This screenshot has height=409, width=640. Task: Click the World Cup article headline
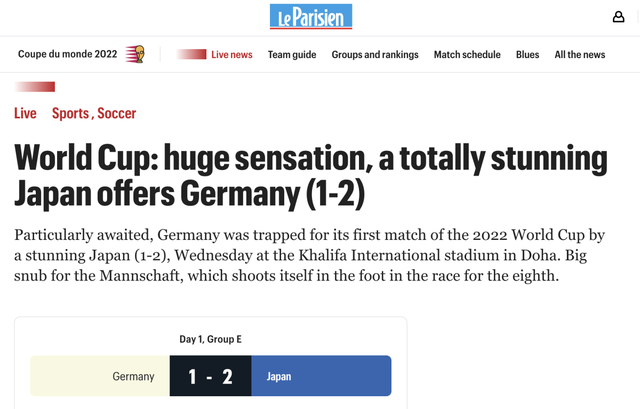pyautogui.click(x=310, y=174)
